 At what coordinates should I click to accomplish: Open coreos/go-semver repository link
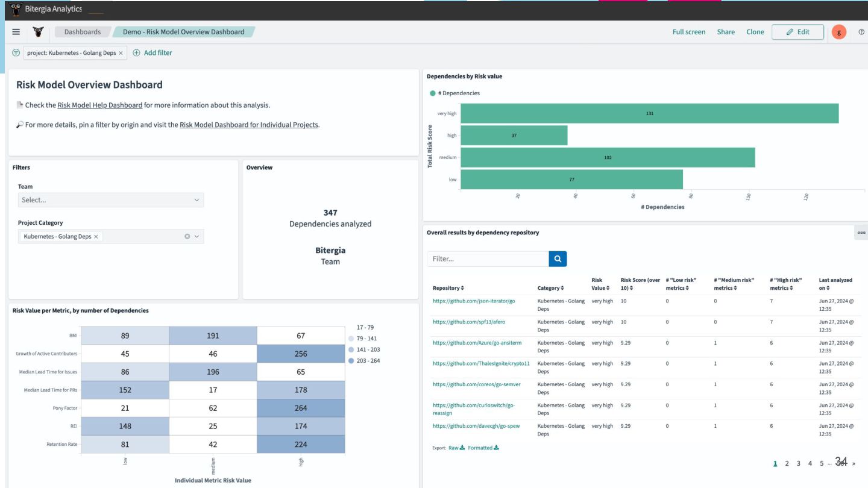click(477, 384)
